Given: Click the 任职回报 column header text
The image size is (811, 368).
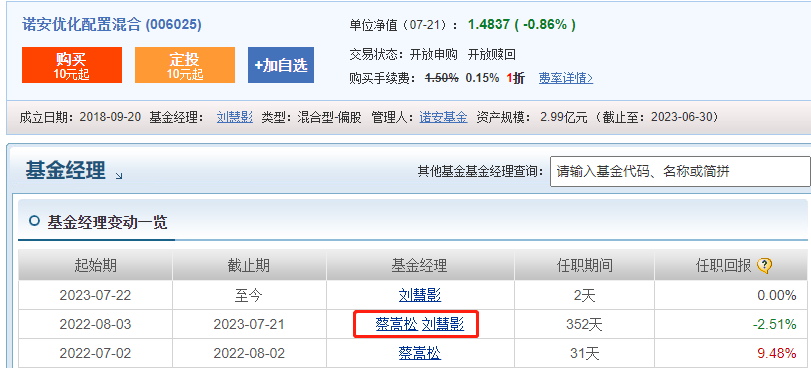Looking at the screenshot, I should pos(724,266).
